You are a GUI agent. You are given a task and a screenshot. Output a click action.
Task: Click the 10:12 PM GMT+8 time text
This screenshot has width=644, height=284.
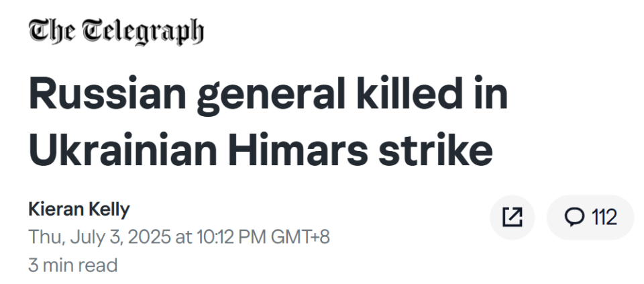click(x=263, y=237)
